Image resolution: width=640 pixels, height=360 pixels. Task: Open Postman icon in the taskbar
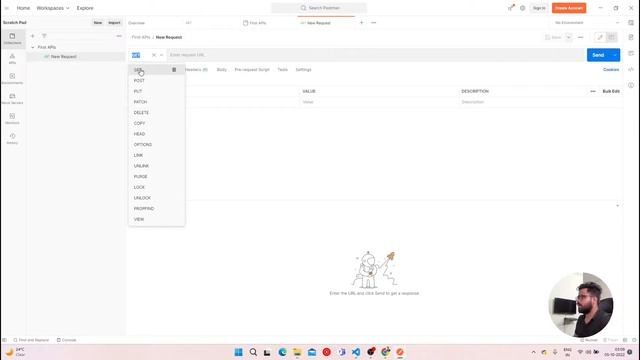(400, 352)
